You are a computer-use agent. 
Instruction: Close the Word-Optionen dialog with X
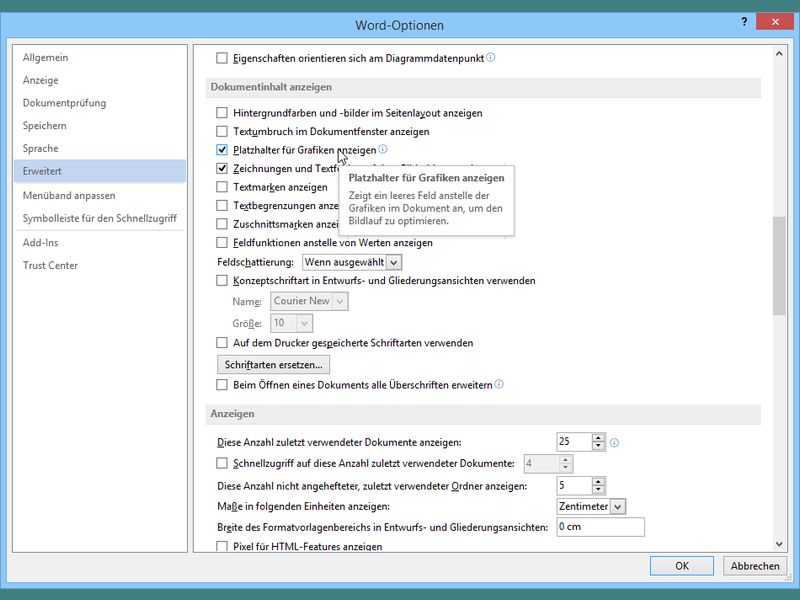pyautogui.click(x=775, y=22)
